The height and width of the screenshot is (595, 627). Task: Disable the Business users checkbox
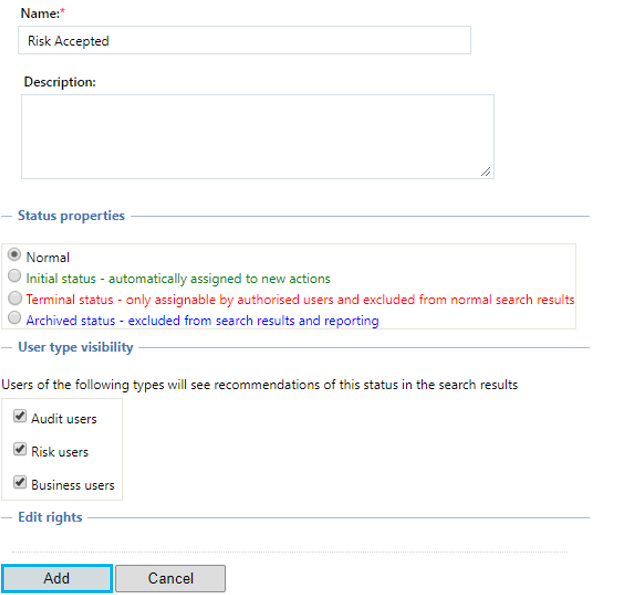pos(20,482)
